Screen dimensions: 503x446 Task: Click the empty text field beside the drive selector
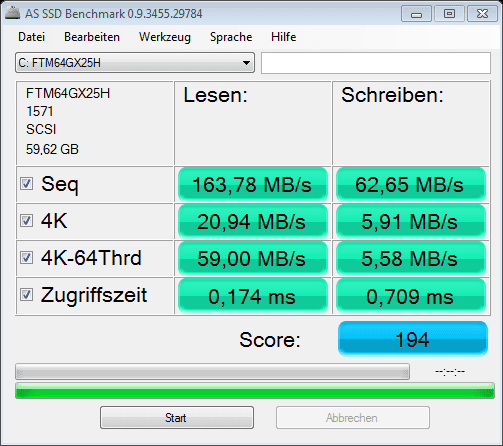pyautogui.click(x=376, y=63)
